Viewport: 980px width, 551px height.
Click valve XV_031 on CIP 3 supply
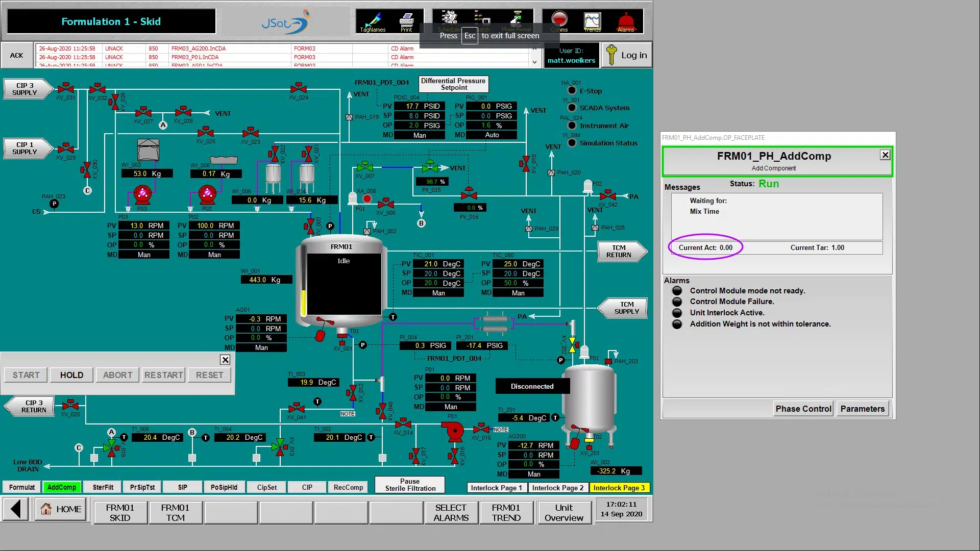[65, 88]
